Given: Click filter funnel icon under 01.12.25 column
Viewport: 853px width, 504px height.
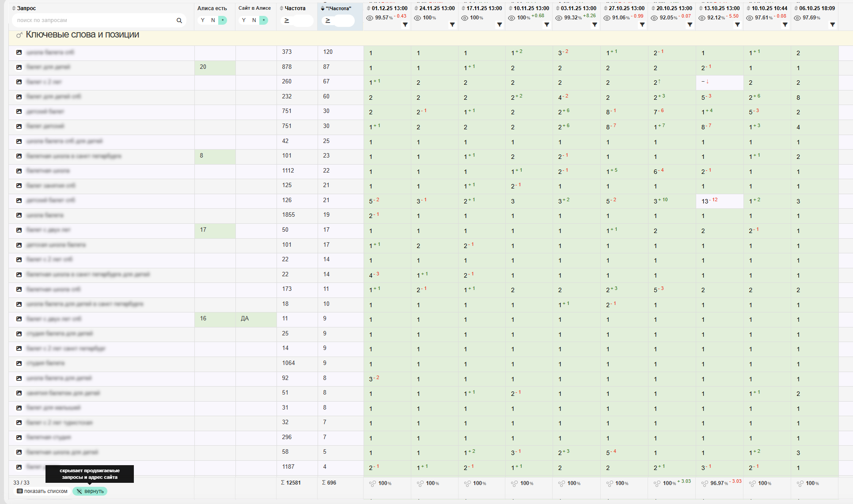Looking at the screenshot, I should pos(405,25).
